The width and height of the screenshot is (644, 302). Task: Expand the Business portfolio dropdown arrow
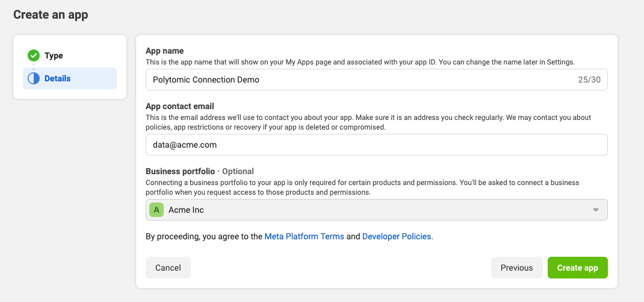click(595, 210)
